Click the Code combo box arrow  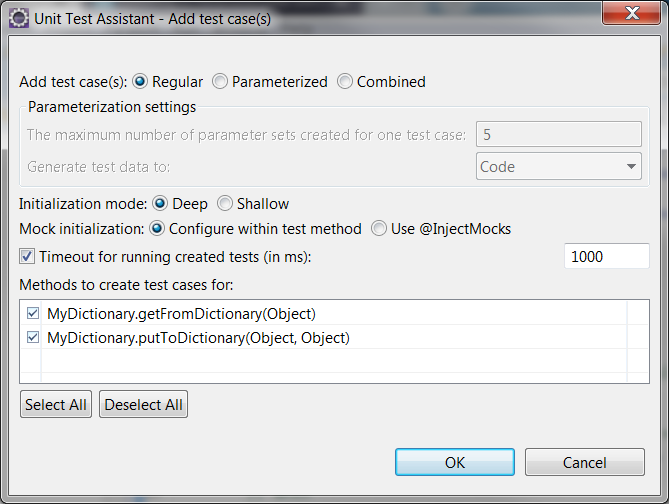(x=631, y=166)
